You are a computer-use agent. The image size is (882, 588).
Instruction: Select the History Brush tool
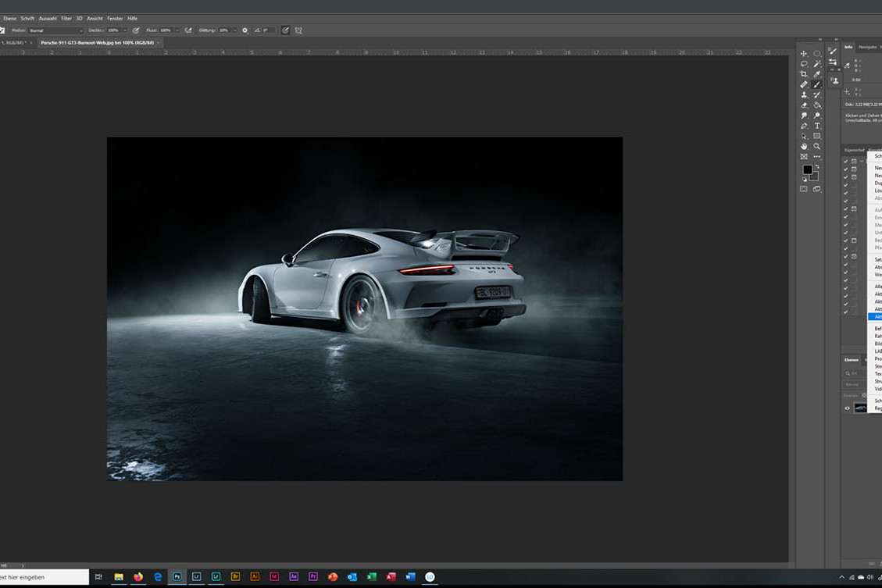[816, 94]
